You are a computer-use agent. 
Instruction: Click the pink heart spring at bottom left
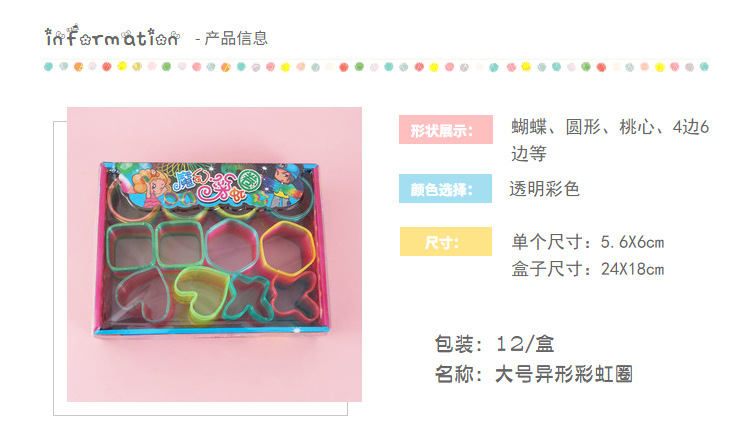(143, 294)
